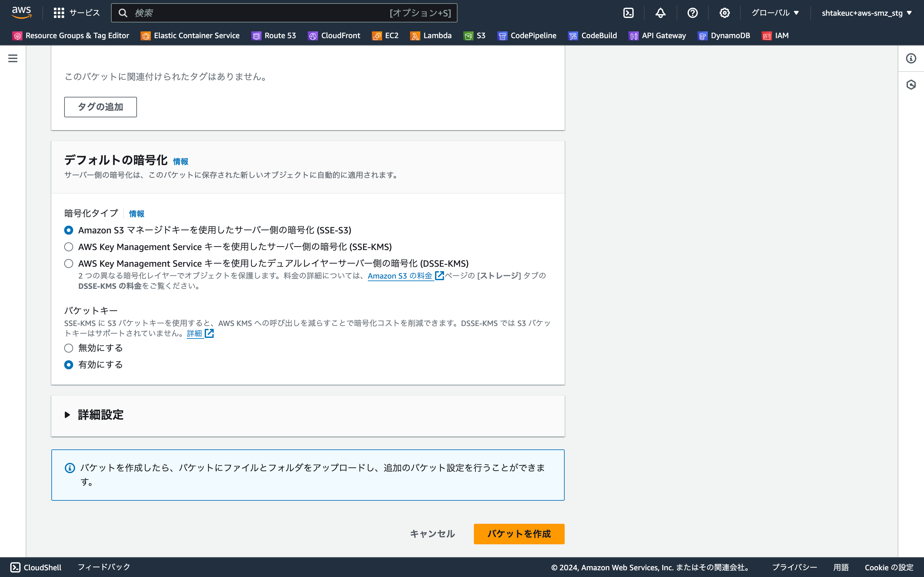Click the バケットを作成 button
924x577 pixels.
(x=518, y=534)
